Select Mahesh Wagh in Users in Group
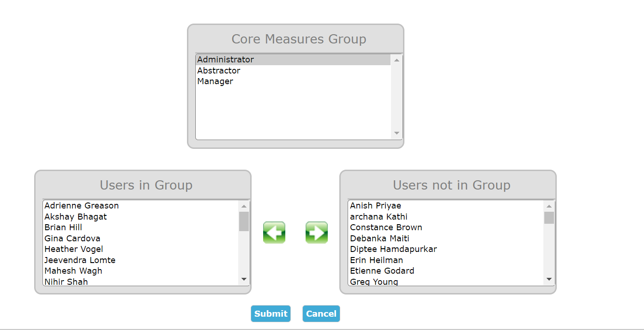 (x=141, y=271)
